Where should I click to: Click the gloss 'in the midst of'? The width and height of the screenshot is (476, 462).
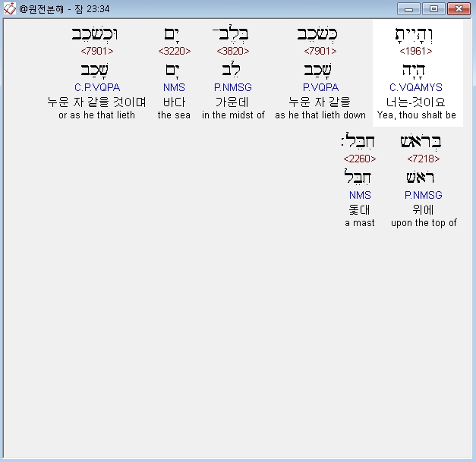233,115
